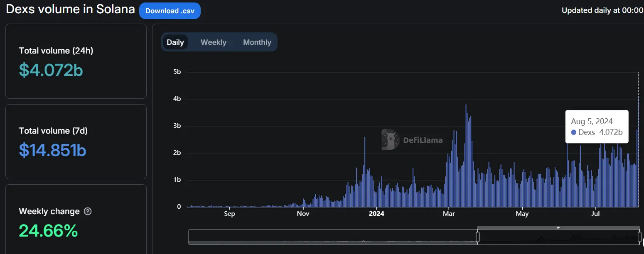Click the Download .csv button
Screen dimensions: 644x254
(170, 11)
